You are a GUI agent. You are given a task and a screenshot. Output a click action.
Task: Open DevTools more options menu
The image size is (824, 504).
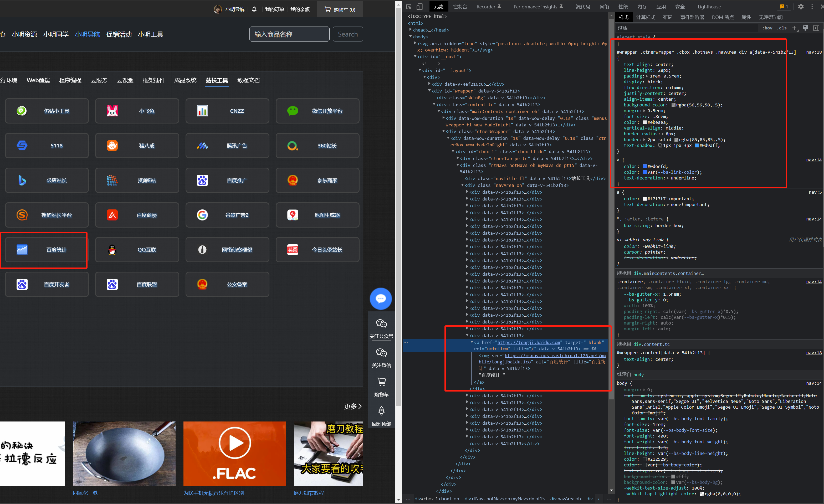(812, 7)
